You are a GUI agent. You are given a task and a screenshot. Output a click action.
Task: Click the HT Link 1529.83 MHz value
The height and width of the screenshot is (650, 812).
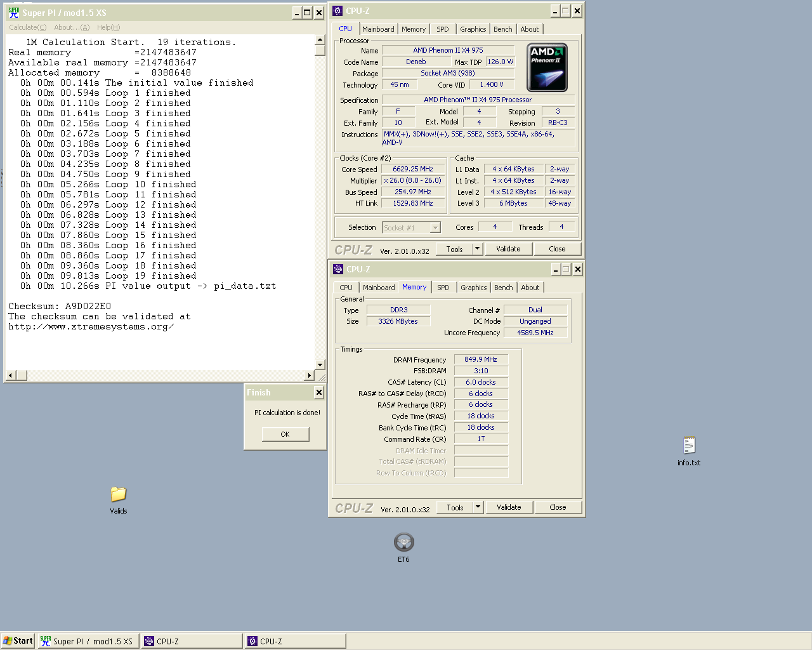tap(412, 203)
